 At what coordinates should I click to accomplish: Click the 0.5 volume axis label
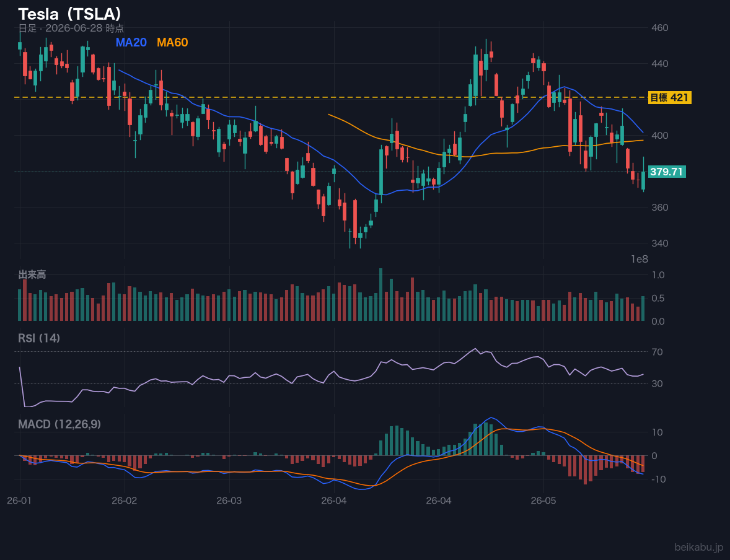click(658, 299)
